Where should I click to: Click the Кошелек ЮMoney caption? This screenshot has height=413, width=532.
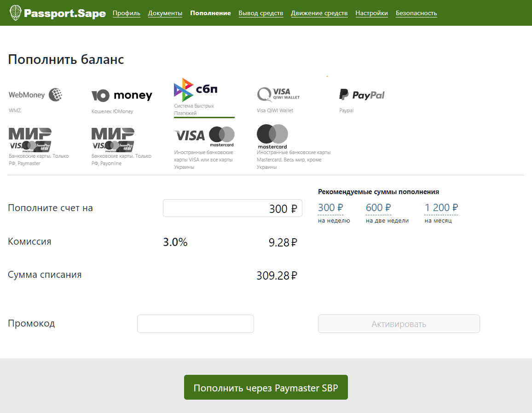click(112, 111)
